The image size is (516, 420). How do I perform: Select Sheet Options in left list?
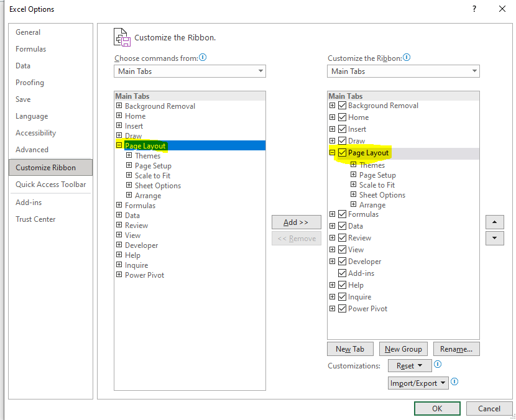158,186
